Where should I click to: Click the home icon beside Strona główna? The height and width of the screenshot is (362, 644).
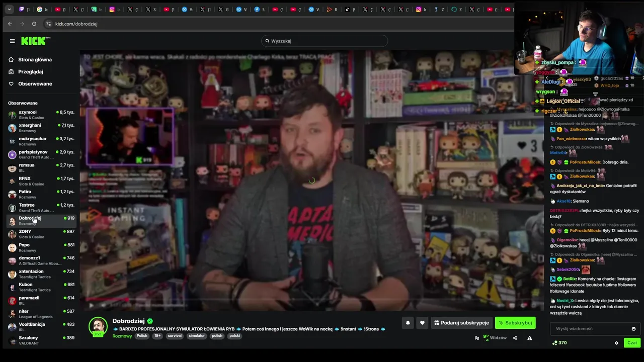(11, 59)
